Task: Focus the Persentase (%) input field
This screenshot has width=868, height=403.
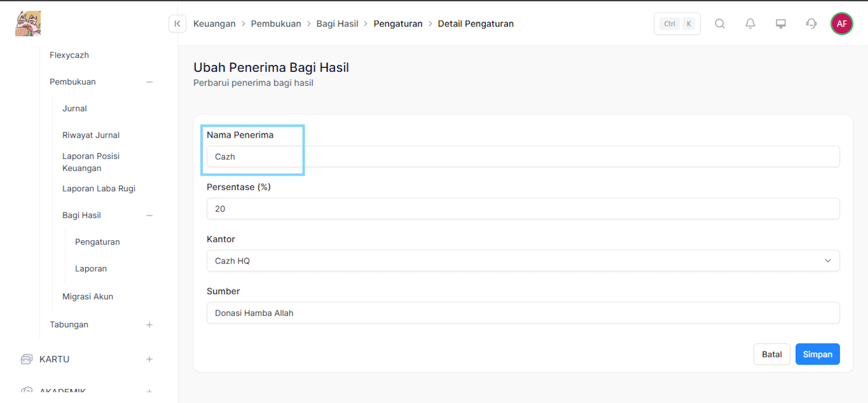Action: [x=523, y=209]
